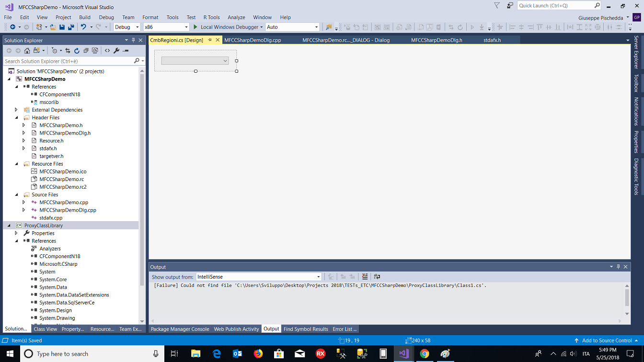Open the Diagnostic Tools side tab
644x362 pixels.
click(636, 177)
